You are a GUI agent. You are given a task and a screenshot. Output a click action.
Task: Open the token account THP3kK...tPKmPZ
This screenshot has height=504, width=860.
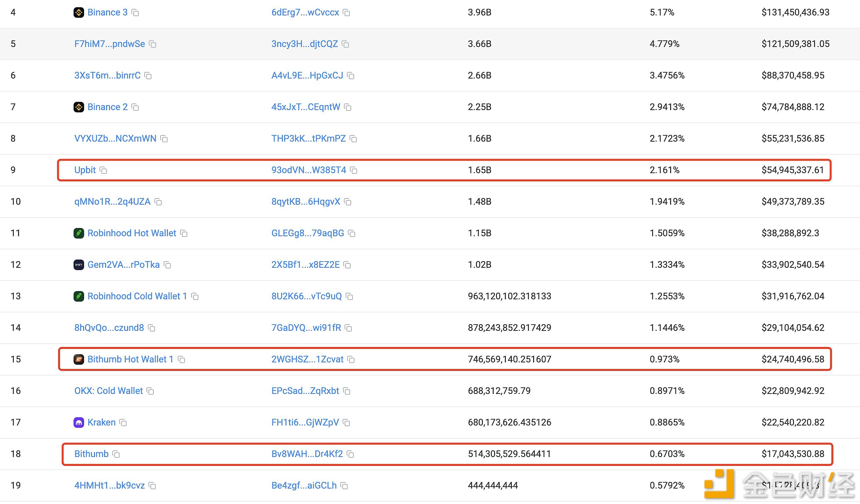point(308,139)
